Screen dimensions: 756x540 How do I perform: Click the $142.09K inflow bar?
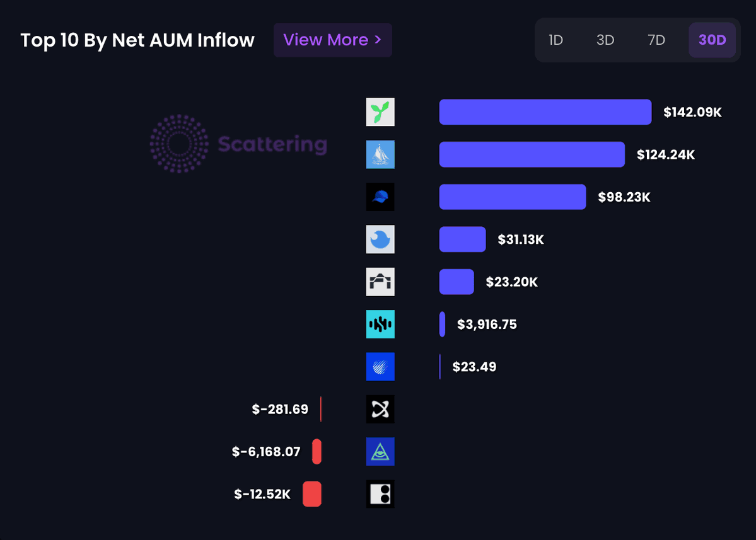pos(545,112)
